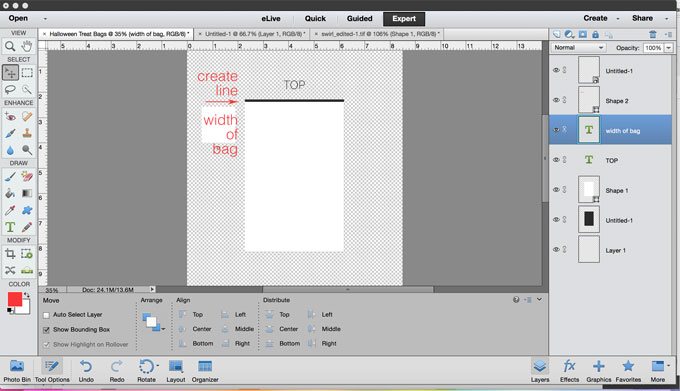Select the Content-Aware Move tool
Image resolution: width=680 pixels, height=391 pixels.
10,270
